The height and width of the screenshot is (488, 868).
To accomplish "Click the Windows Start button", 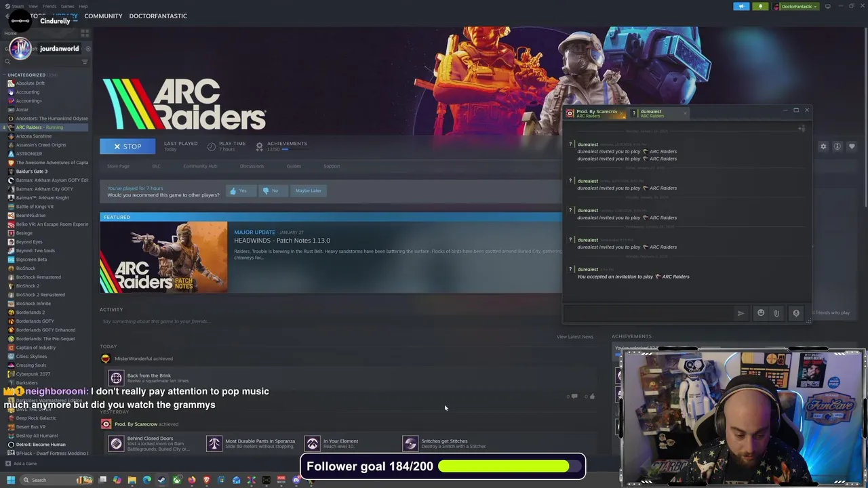I will pos(10,480).
